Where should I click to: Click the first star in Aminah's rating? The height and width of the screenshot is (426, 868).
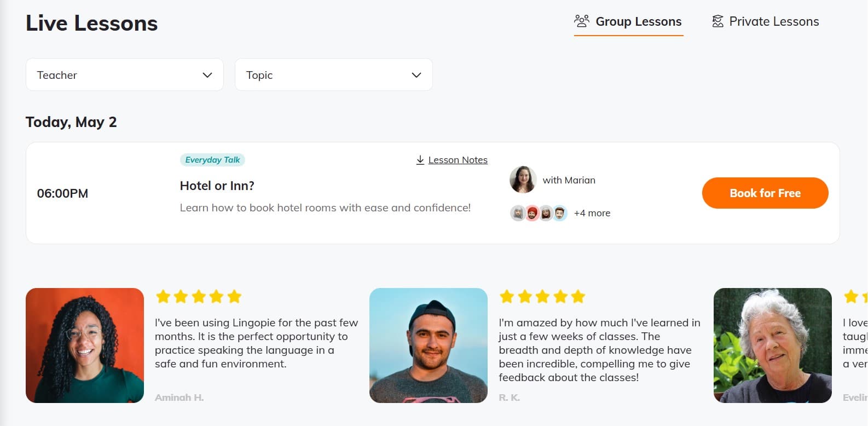[163, 296]
